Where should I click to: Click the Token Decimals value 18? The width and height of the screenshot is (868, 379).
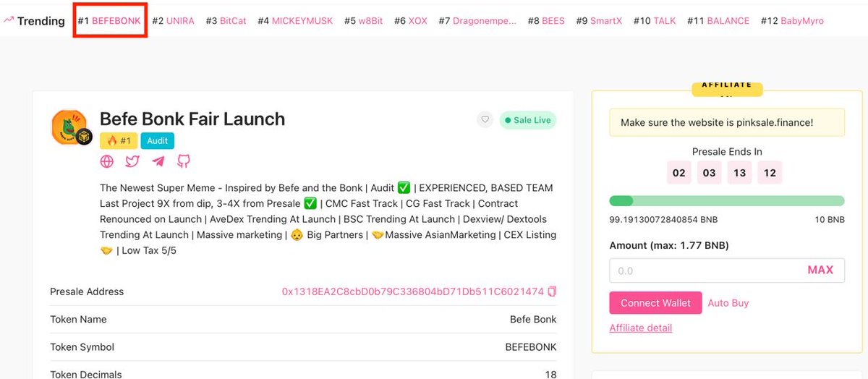(550, 374)
